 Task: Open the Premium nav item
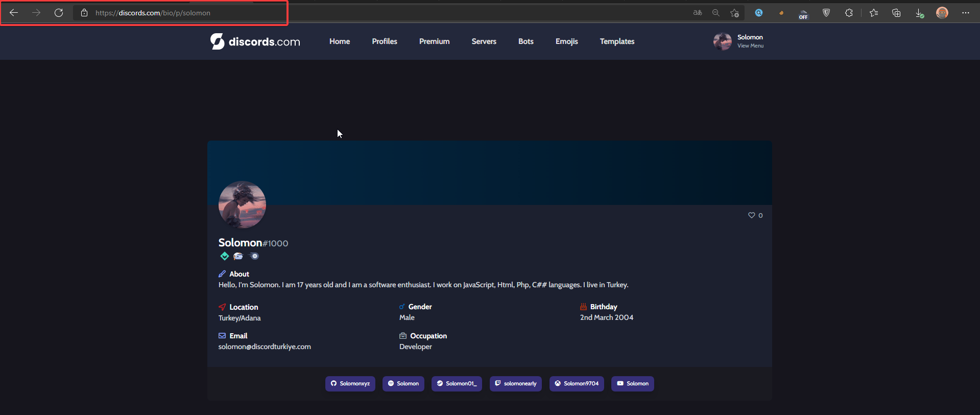coord(435,41)
